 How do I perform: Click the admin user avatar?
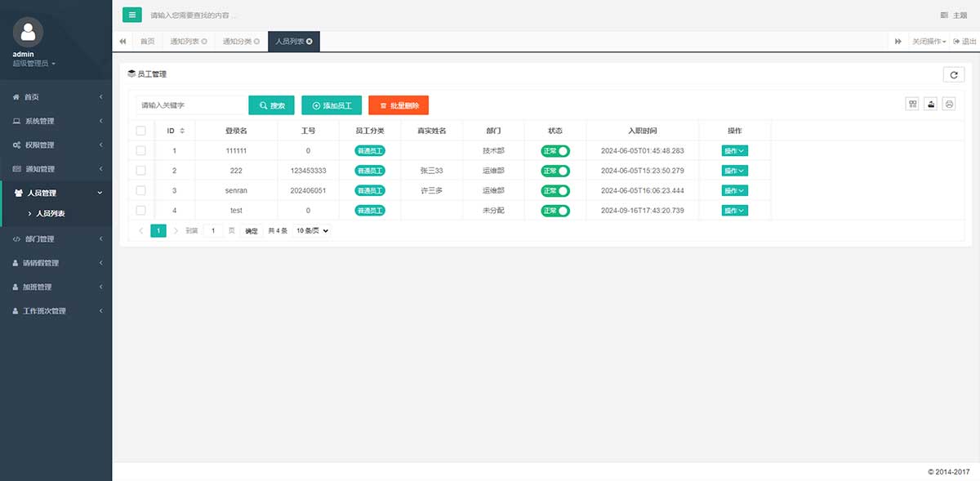coord(29,32)
